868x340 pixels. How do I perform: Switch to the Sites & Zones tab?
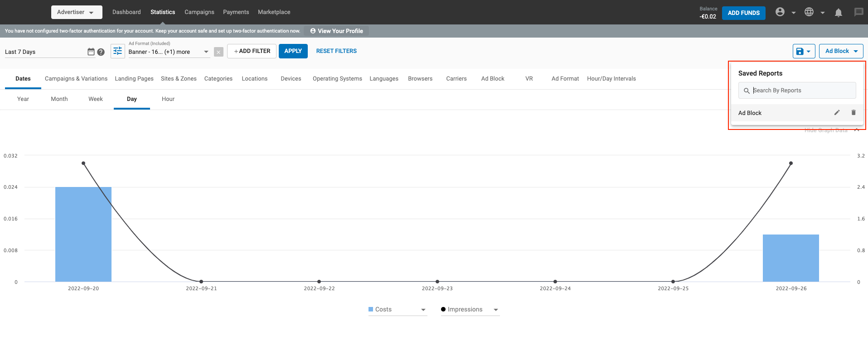tap(179, 79)
